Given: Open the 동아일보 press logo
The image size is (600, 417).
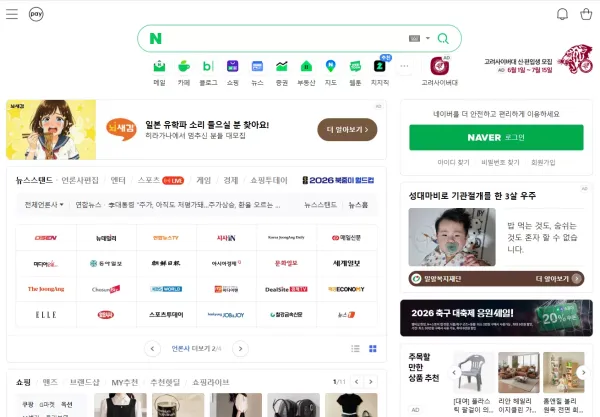Looking at the screenshot, I should click(106, 264).
